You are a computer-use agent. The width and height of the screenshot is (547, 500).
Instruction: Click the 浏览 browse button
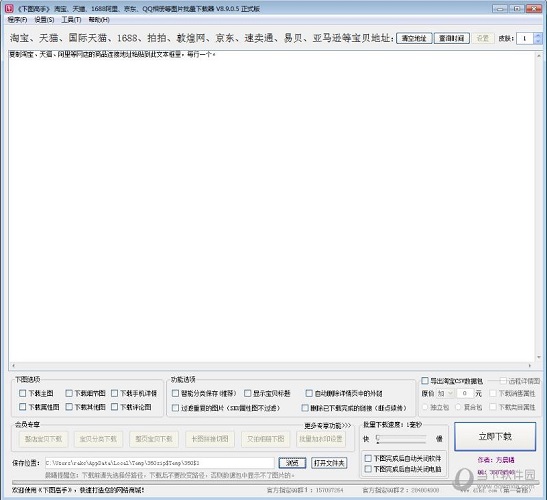pyautogui.click(x=292, y=463)
